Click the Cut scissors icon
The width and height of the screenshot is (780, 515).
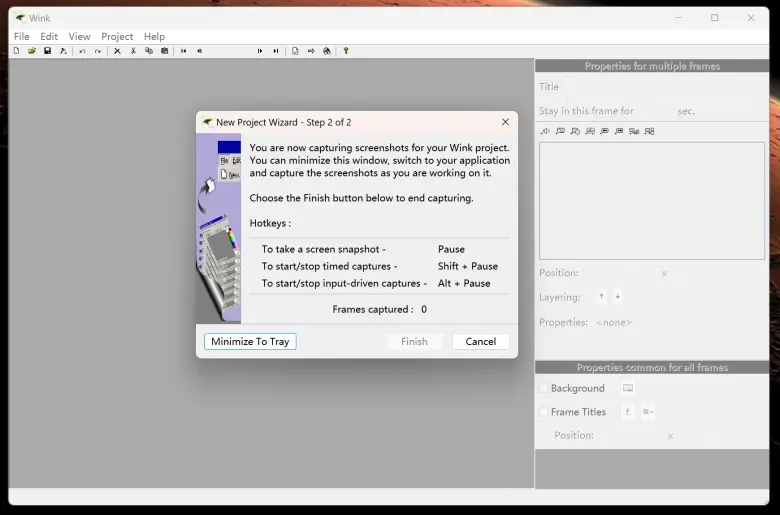tap(133, 51)
